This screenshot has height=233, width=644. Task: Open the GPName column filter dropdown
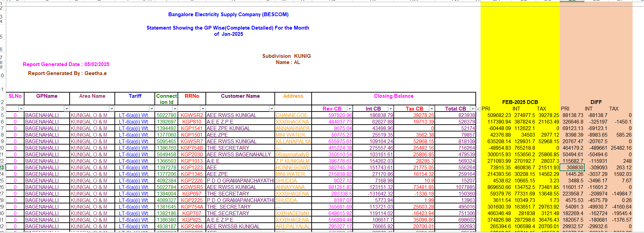(67, 109)
